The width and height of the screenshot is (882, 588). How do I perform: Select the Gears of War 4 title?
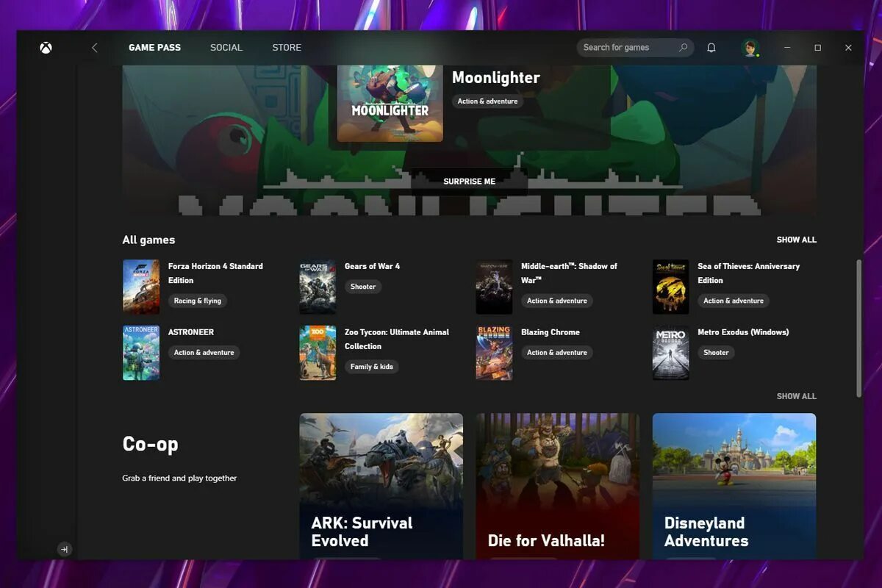(373, 266)
